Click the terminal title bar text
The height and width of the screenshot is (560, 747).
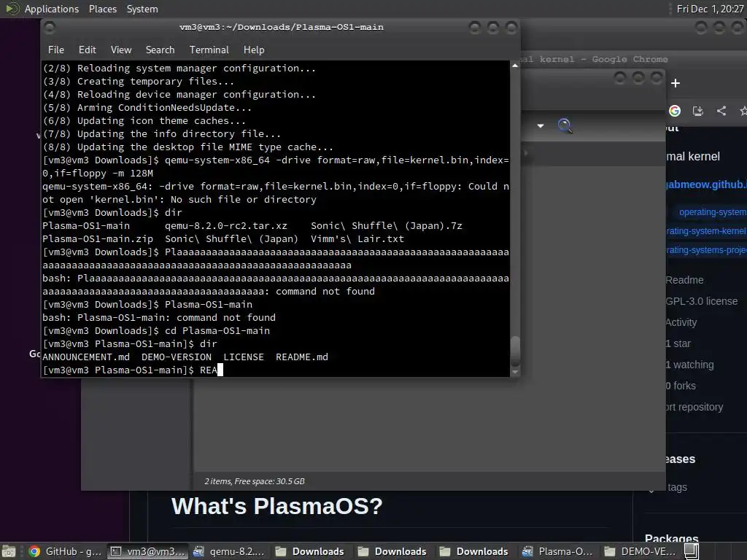click(282, 27)
